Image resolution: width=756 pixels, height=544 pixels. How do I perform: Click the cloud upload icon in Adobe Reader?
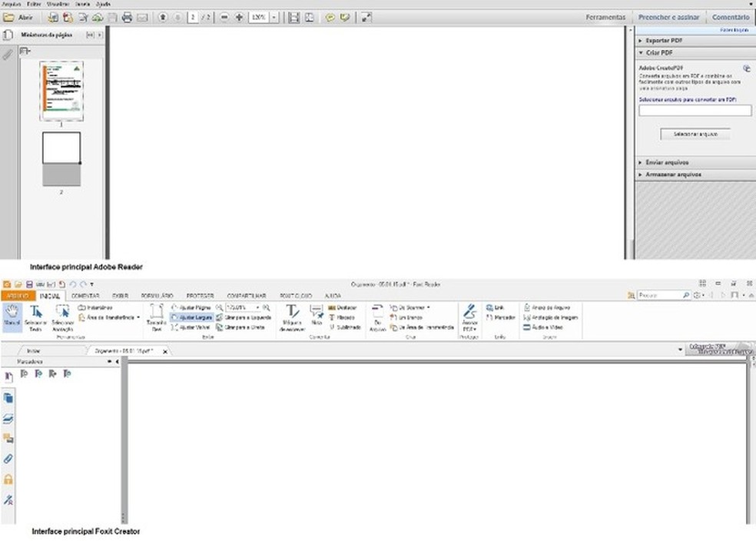pyautogui.click(x=98, y=18)
